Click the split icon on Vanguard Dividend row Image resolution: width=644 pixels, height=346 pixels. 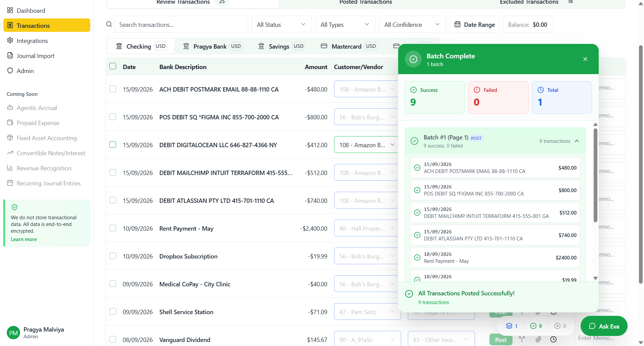click(x=522, y=339)
